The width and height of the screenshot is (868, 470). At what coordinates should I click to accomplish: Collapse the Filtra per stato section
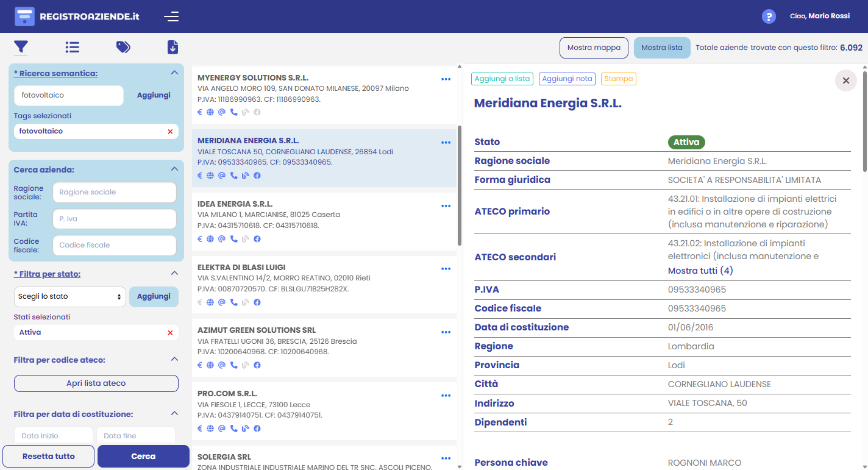[174, 273]
